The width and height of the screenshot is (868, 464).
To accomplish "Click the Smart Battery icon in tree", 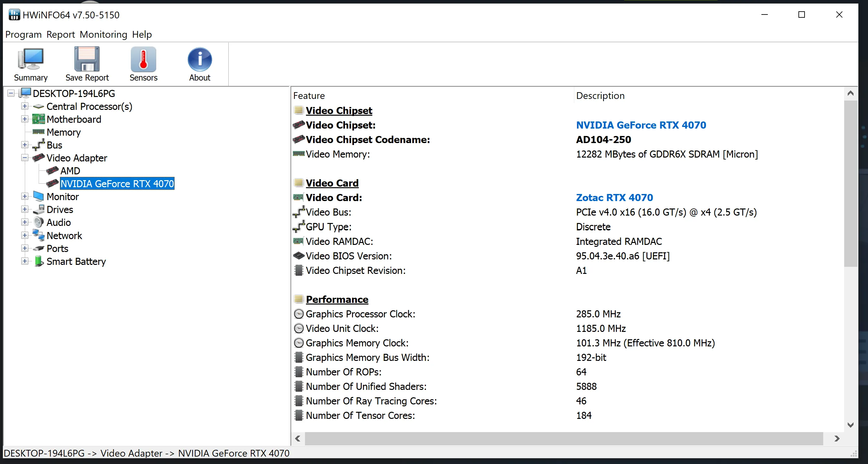I will [39, 261].
